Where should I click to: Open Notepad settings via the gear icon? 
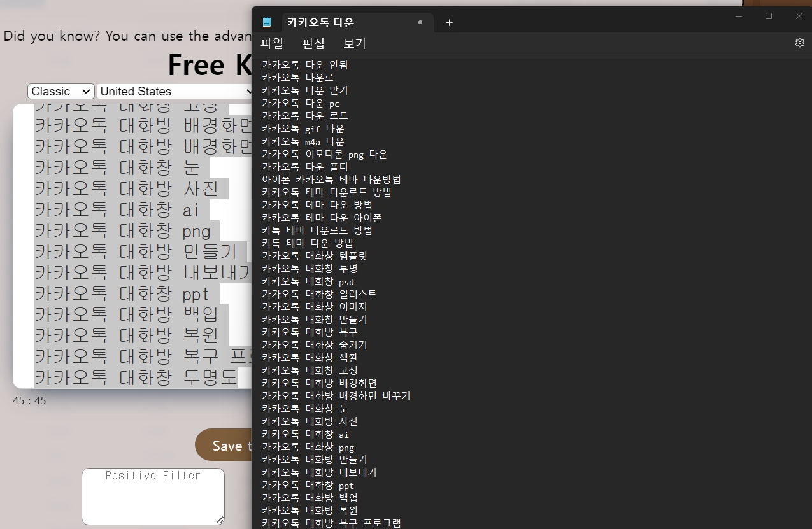pos(799,42)
